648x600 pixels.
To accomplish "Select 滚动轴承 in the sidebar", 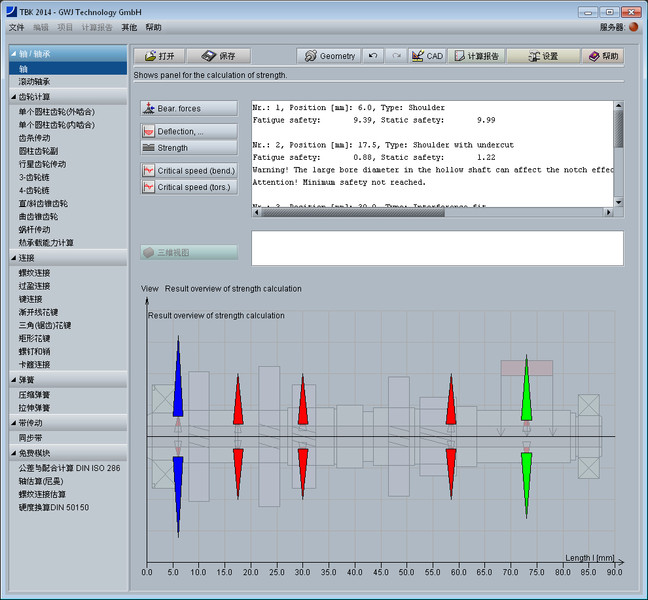I will coord(34,81).
